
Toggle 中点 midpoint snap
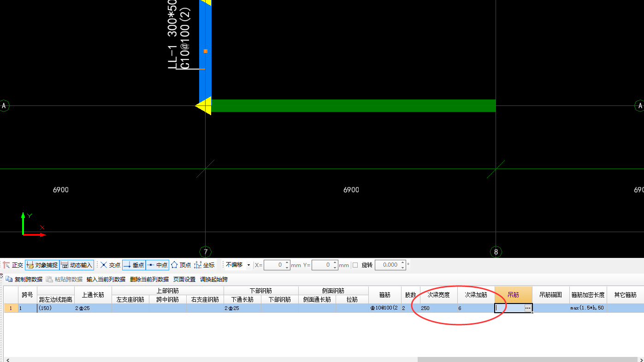[157, 265]
